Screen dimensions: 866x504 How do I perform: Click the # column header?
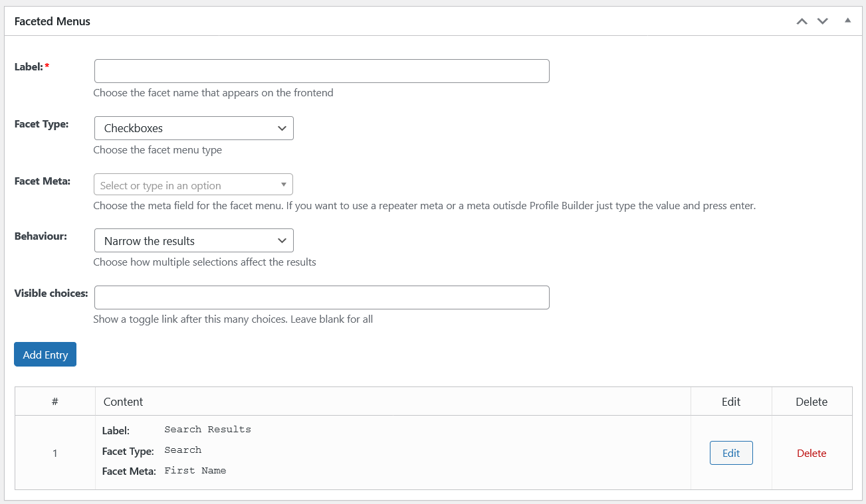[x=55, y=402]
